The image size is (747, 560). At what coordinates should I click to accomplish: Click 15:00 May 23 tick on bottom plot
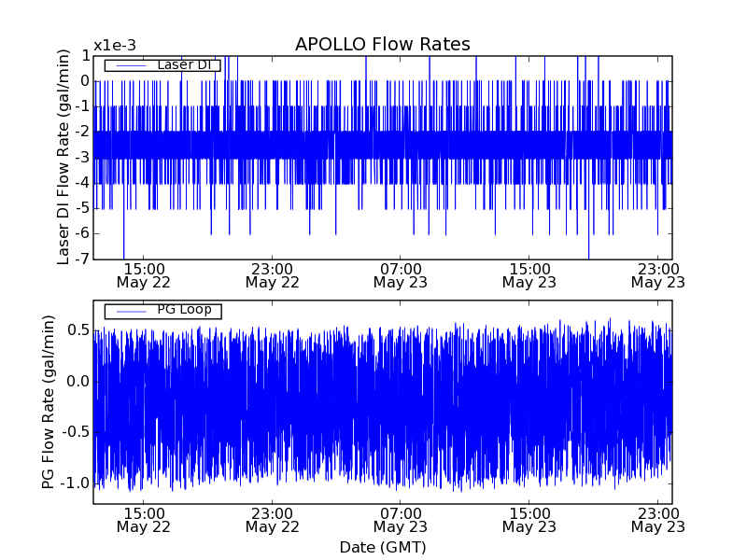(529, 520)
